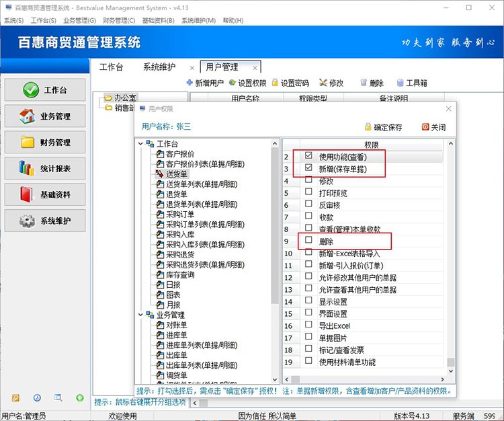This screenshot has height=421, width=504.
Task: Select 采购入库 in the permission tree
Action: click(x=180, y=235)
